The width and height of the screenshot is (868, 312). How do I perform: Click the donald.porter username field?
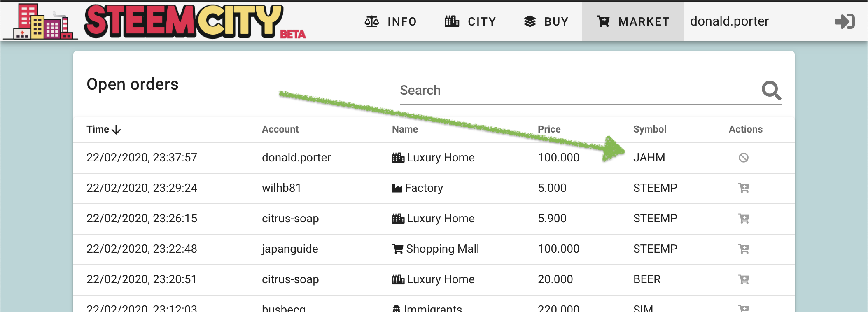758,21
